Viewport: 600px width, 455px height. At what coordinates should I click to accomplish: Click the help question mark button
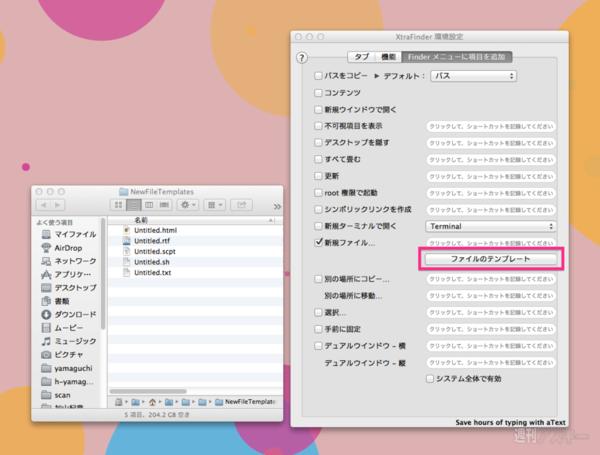click(x=302, y=58)
